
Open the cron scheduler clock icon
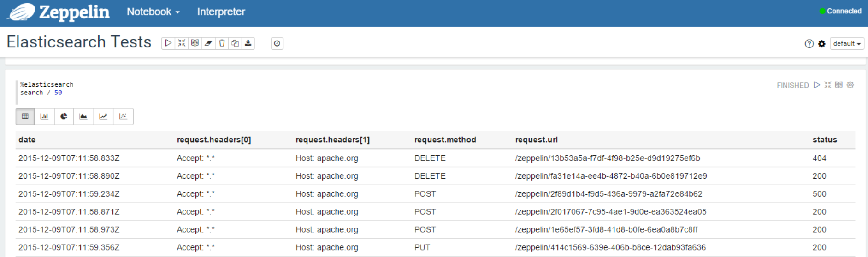click(277, 43)
